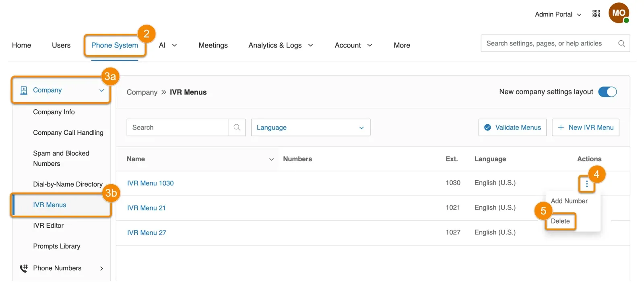Image resolution: width=644 pixels, height=284 pixels.
Task: Open the AI menu dropdown
Action: coord(168,45)
